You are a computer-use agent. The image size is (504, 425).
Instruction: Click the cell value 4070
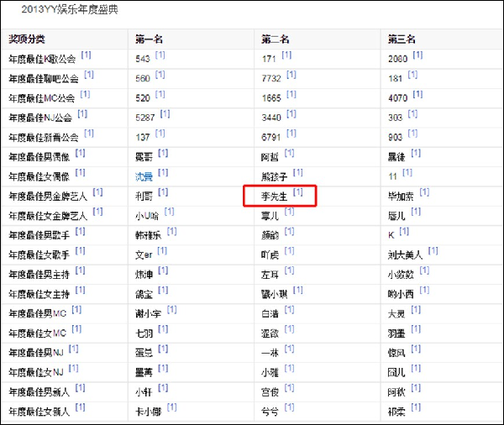coord(397,98)
